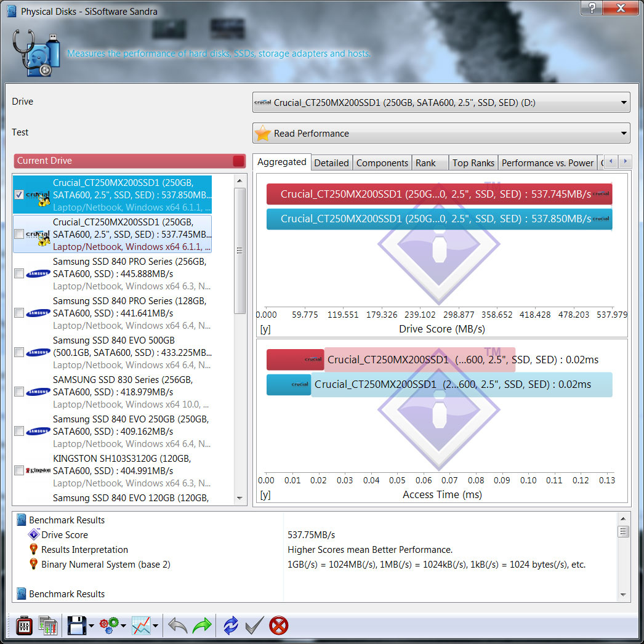The height and width of the screenshot is (644, 644).
Task: Check SAMSUNG SSD 830 Series checkbox
Action: coord(19,392)
